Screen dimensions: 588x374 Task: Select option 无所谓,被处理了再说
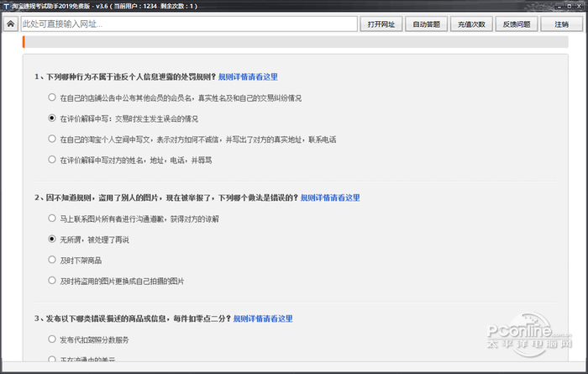(52, 239)
